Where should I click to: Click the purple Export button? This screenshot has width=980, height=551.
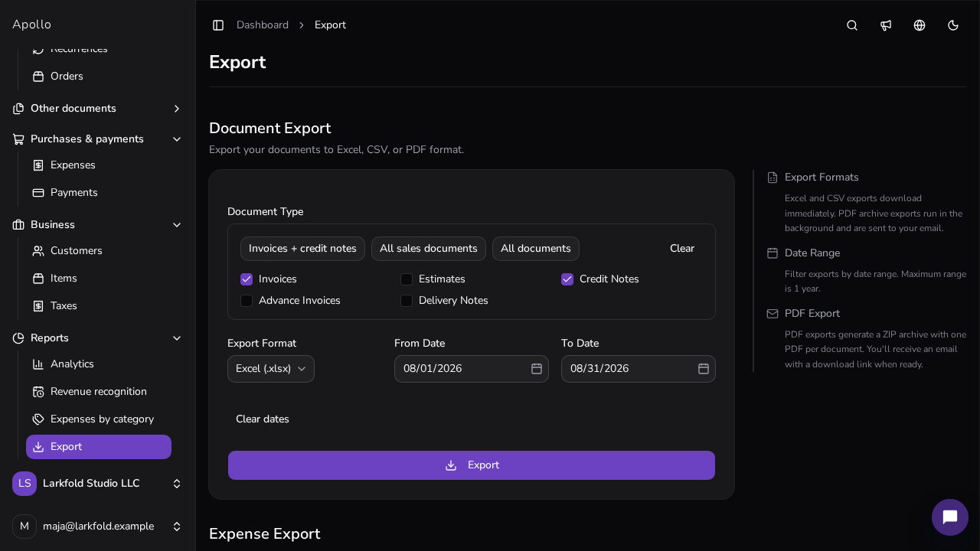(472, 465)
